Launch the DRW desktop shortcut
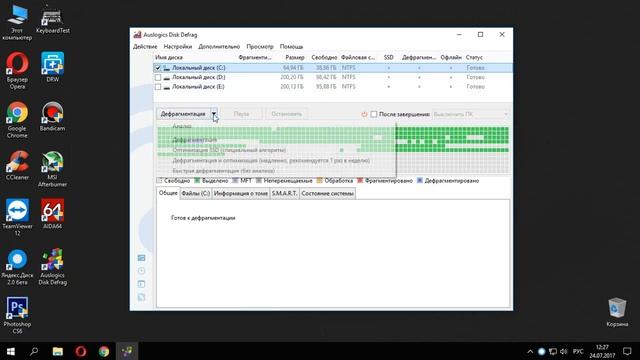 (52, 67)
